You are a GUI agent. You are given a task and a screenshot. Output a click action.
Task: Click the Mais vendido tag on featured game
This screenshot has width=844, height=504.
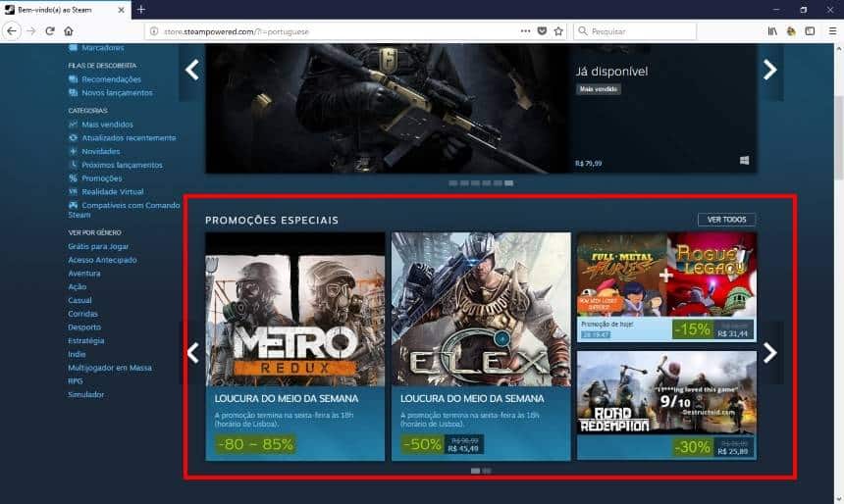[x=599, y=89]
